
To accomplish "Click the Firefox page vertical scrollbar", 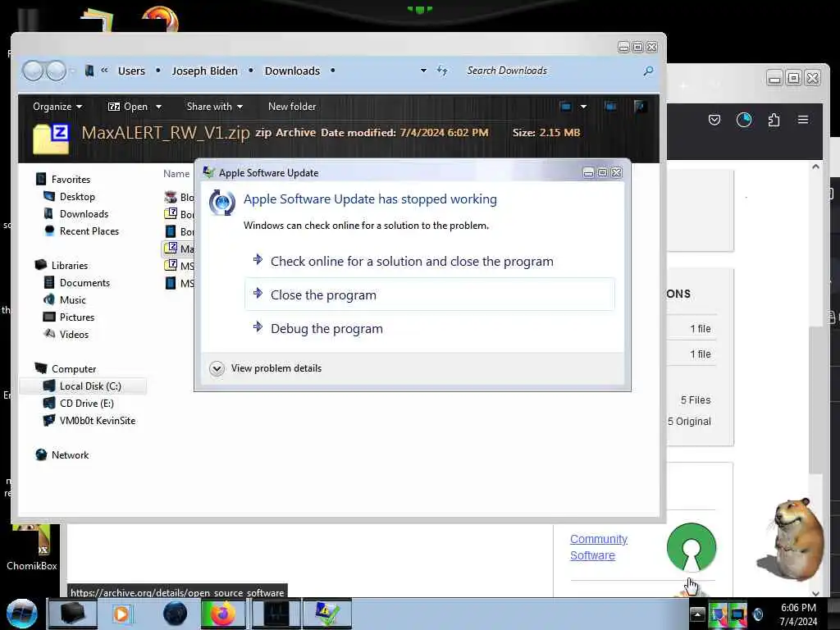I will [x=815, y=399].
